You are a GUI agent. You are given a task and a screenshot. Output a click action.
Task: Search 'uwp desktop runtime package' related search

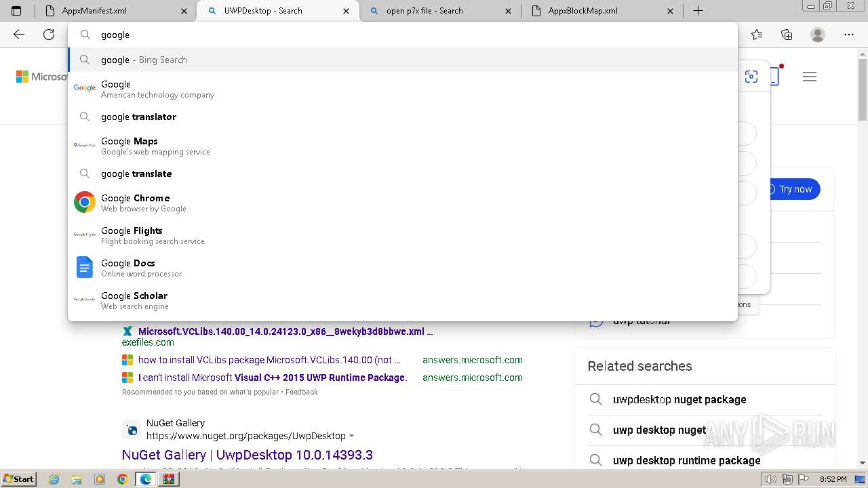[686, 460]
